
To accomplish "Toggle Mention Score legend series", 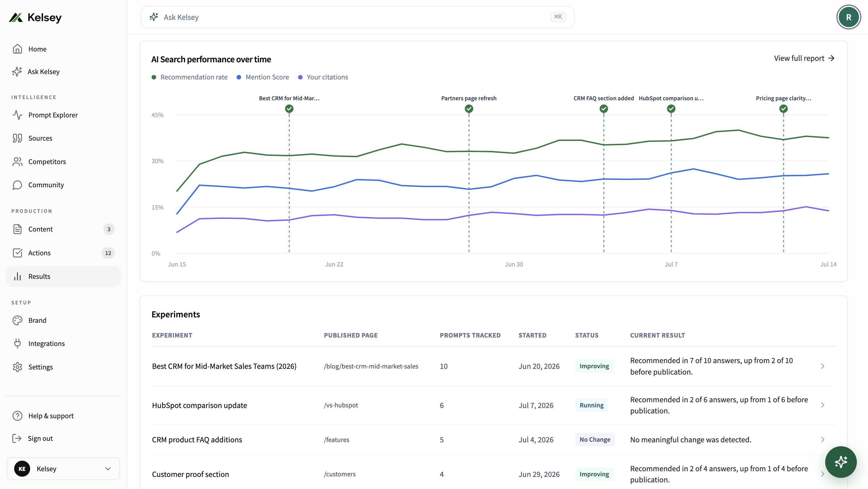I will click(x=263, y=77).
